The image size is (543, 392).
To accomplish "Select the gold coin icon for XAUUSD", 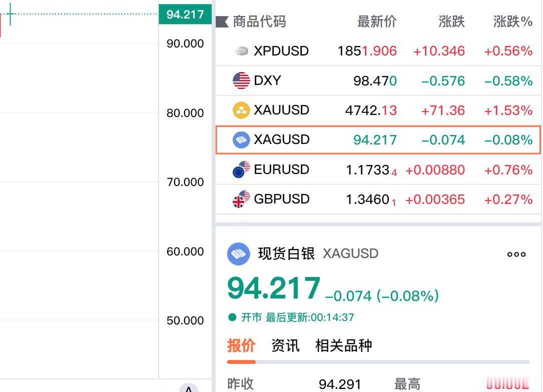I will [242, 110].
